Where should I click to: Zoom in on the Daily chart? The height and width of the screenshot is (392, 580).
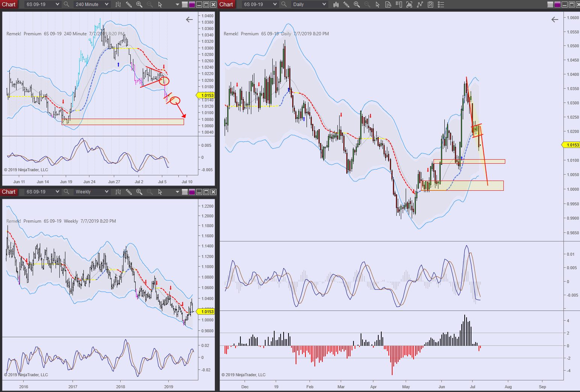(x=357, y=5)
